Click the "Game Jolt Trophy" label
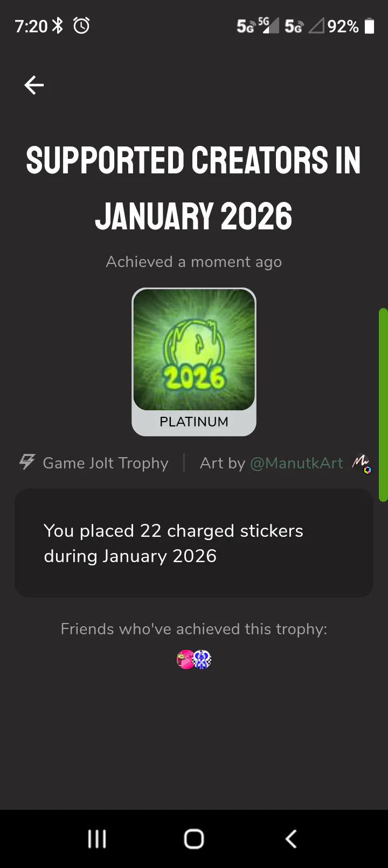 [x=106, y=463]
